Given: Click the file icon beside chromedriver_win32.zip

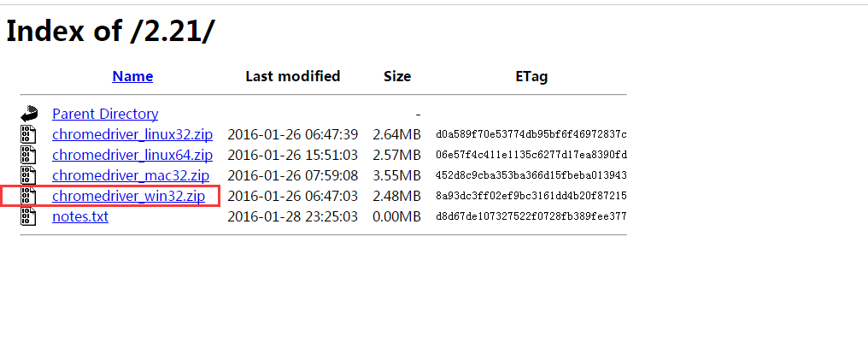Looking at the screenshot, I should [29, 196].
